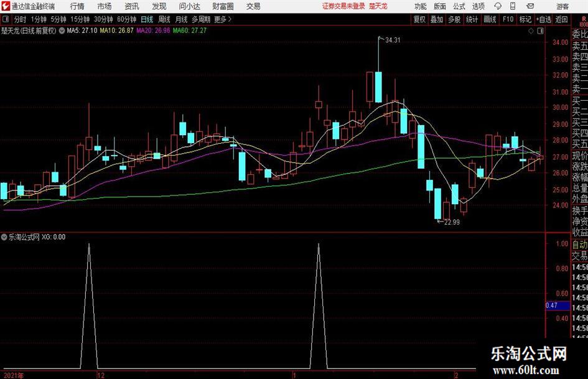
Task: Expand the dropdown arrow beside 乐淘公式网 indicator
Action: tap(4, 237)
